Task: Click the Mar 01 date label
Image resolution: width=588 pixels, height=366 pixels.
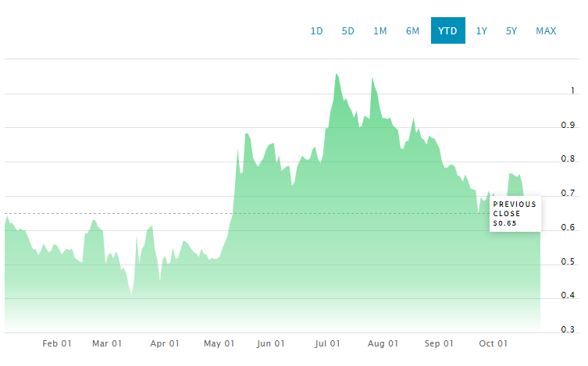Action: 107,343
